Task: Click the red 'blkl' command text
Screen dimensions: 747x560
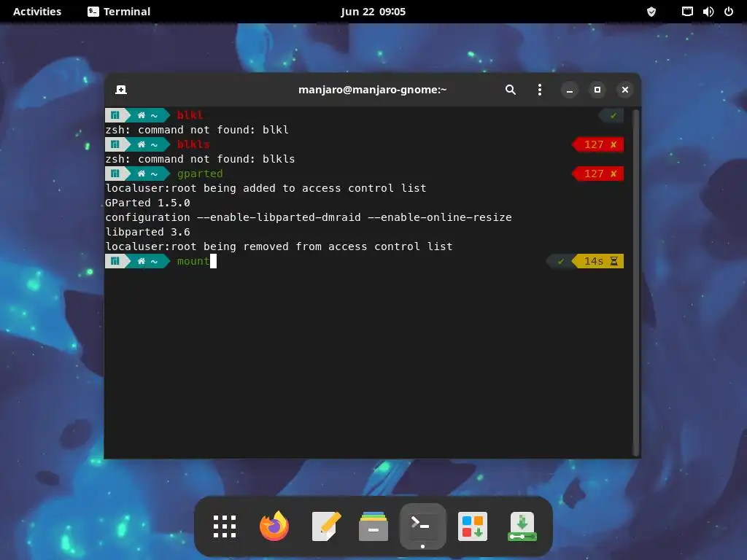Action: coord(190,114)
